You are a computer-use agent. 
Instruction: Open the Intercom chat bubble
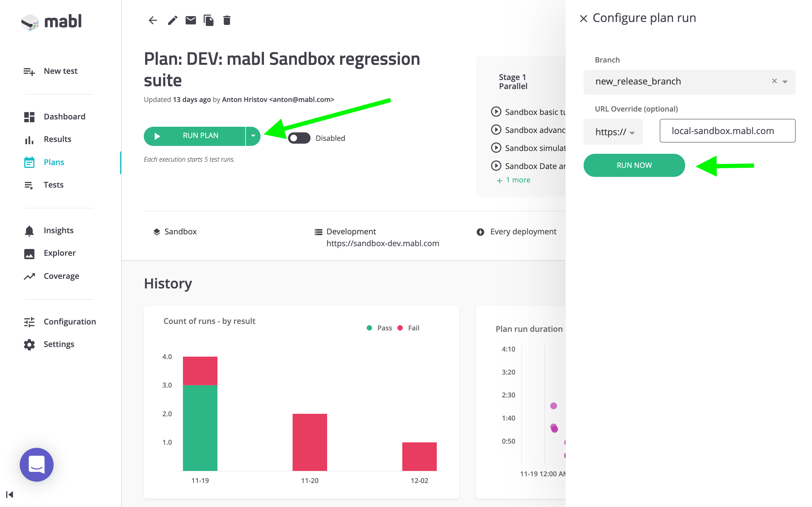(37, 464)
